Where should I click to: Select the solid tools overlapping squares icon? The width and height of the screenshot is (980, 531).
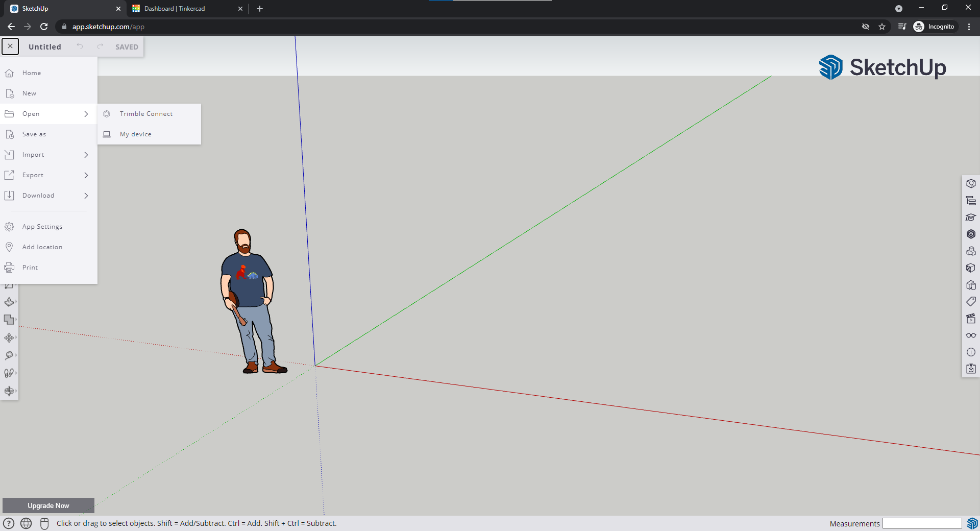click(x=9, y=320)
